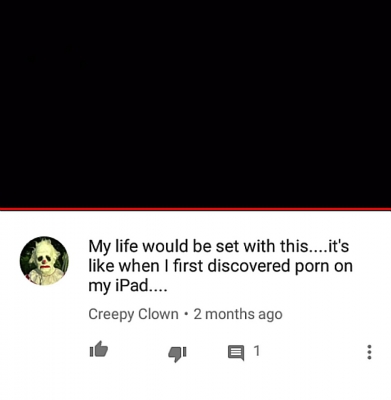The image size is (391, 400).
Task: Visit the Creepy Clown channel name
Action: (133, 314)
